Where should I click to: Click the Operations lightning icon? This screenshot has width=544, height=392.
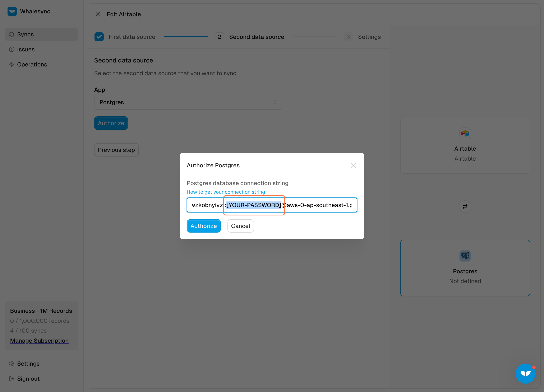[12, 65]
